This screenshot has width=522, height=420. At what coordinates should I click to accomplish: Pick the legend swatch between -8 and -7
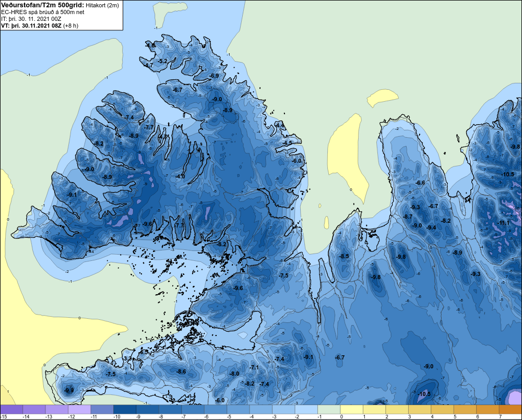click(x=170, y=410)
